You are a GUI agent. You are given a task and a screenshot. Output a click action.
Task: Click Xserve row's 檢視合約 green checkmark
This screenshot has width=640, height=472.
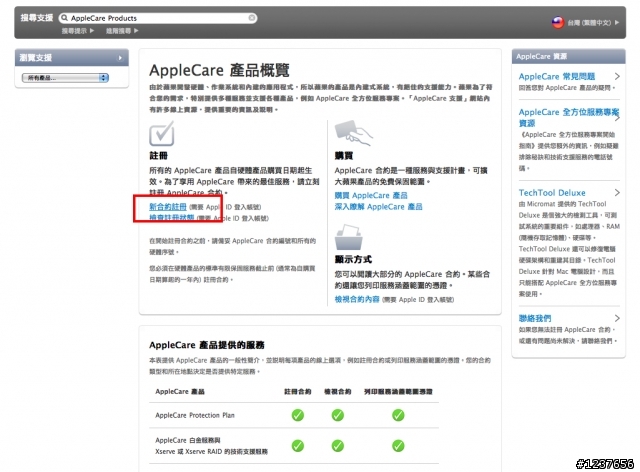point(338,445)
